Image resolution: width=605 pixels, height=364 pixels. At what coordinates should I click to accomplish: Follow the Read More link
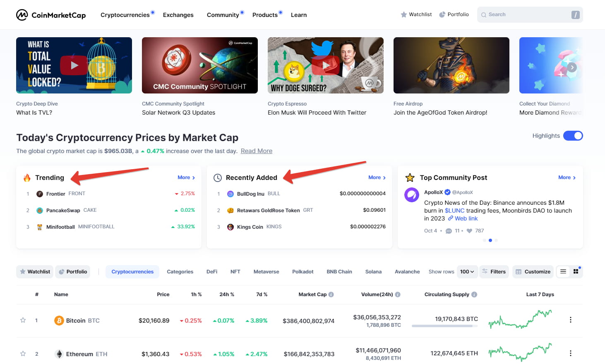[257, 151]
